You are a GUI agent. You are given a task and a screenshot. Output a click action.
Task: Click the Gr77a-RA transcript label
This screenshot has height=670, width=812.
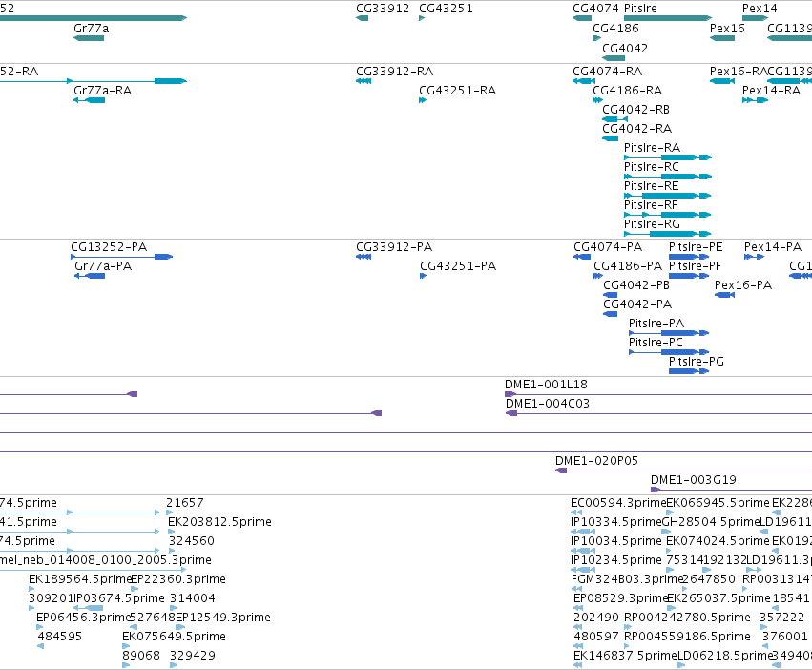pos(102,90)
